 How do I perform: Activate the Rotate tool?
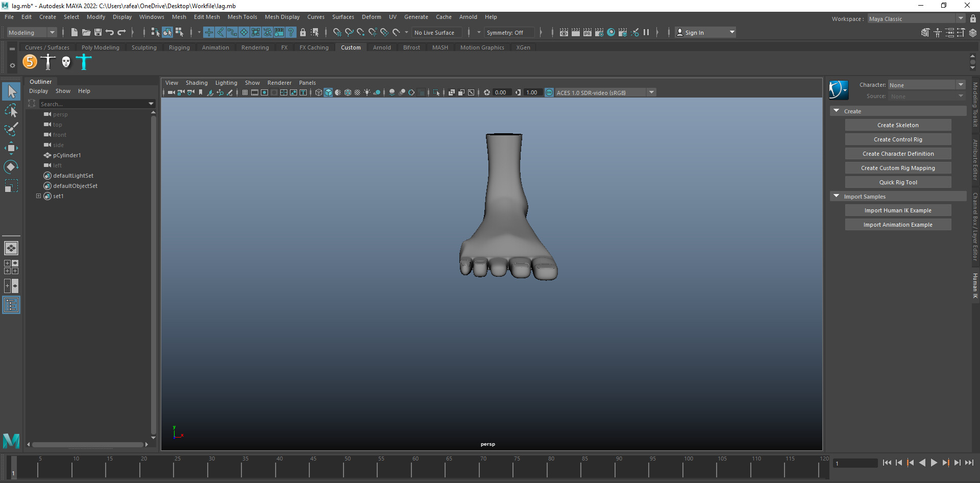click(11, 167)
